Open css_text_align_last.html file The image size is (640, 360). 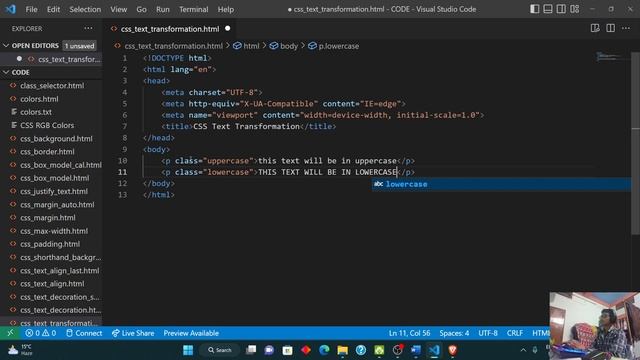point(59,271)
